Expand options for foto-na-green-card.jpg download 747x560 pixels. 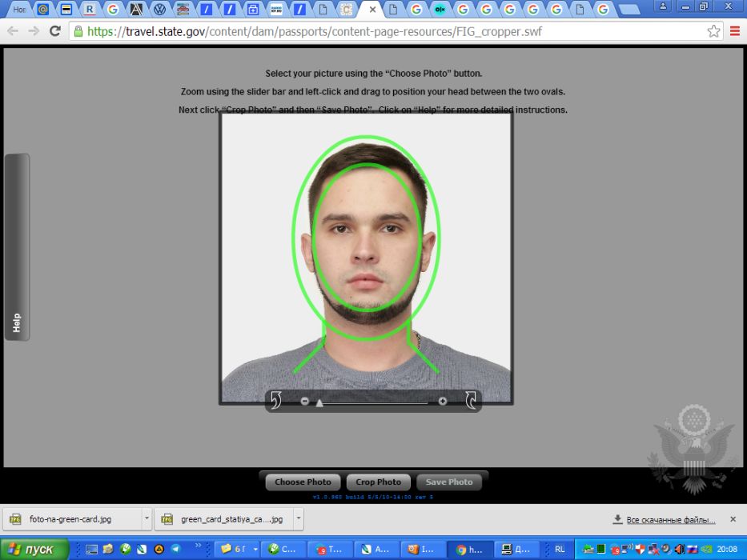click(146, 519)
